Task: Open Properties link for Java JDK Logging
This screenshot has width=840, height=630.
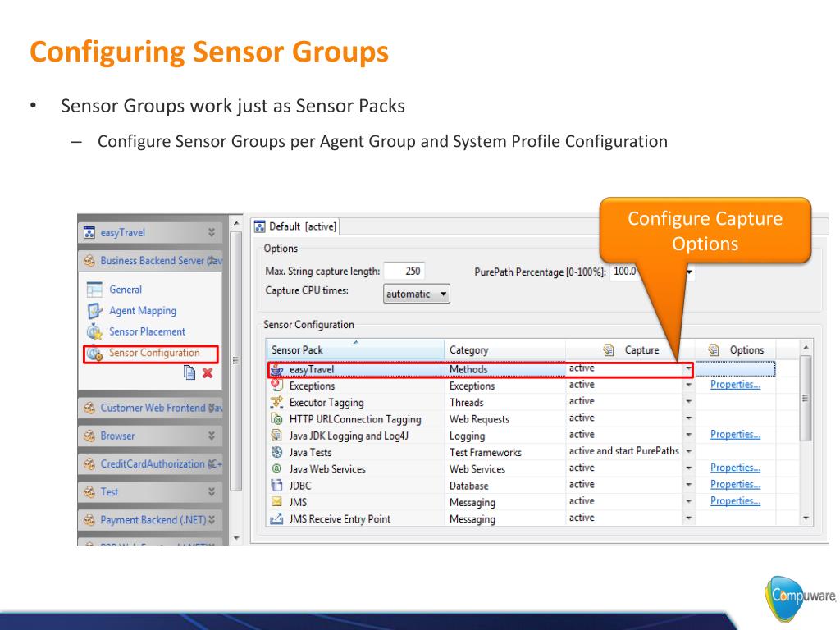Action: click(735, 435)
